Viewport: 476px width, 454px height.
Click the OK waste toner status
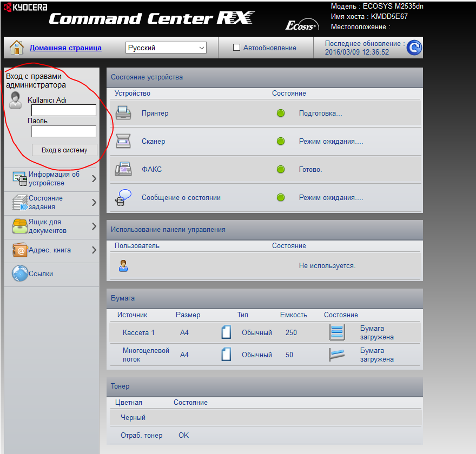[x=183, y=435]
